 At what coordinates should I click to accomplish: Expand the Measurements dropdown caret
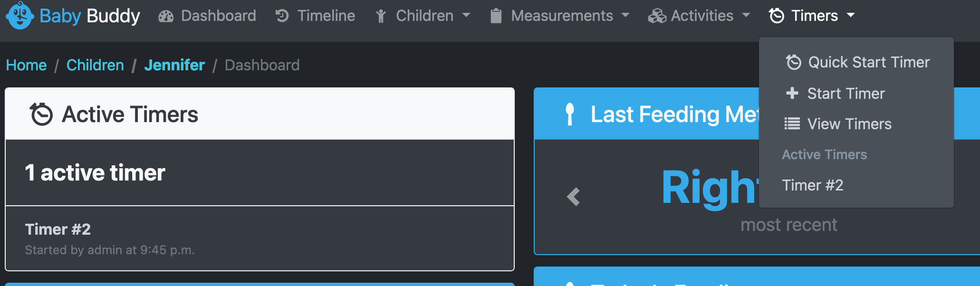[625, 16]
